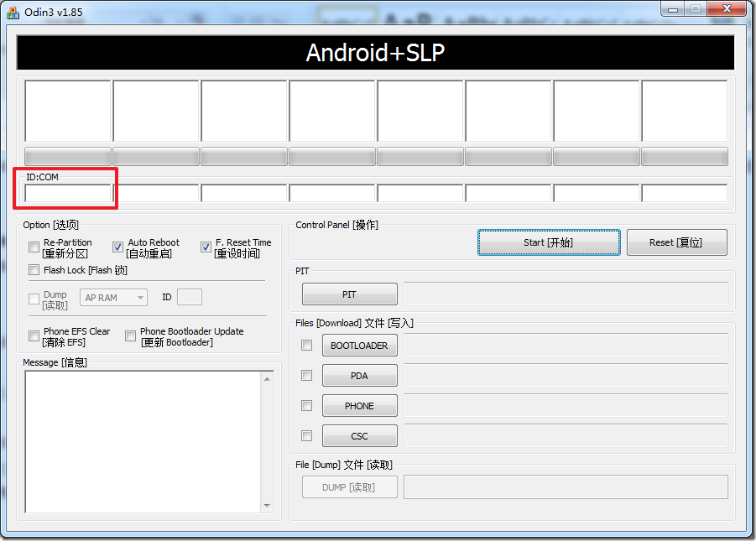Click inside the Message log box

pyautogui.click(x=143, y=442)
